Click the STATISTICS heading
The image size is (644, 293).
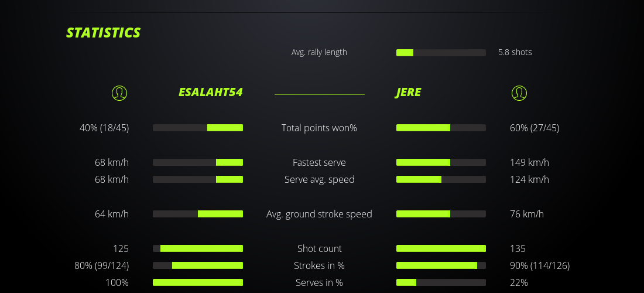pyautogui.click(x=104, y=33)
